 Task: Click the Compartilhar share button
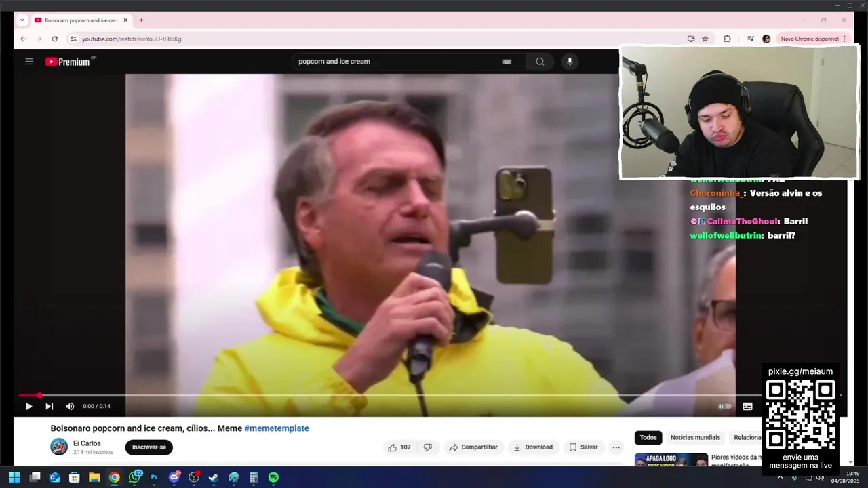pos(473,447)
